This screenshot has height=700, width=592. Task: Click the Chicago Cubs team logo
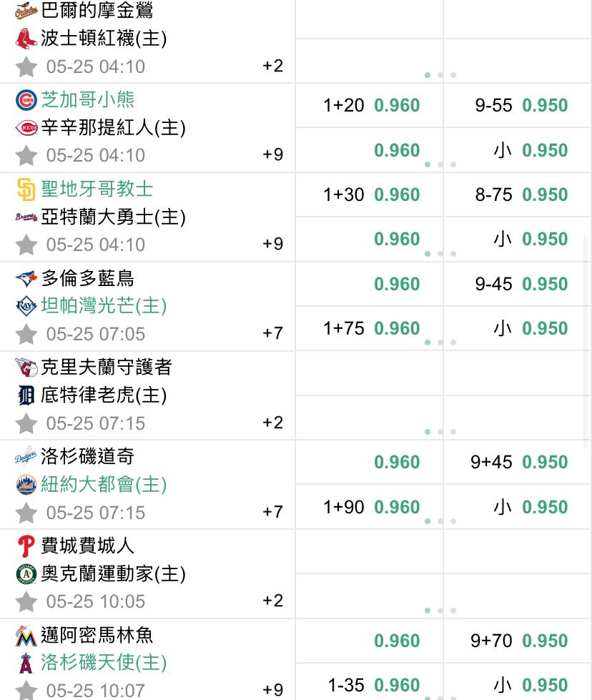pos(26,100)
